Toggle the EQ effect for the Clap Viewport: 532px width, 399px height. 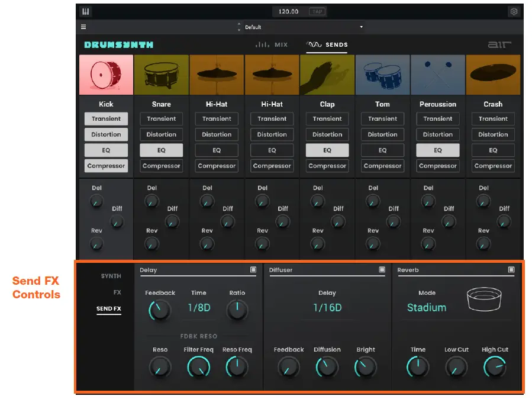click(x=327, y=150)
